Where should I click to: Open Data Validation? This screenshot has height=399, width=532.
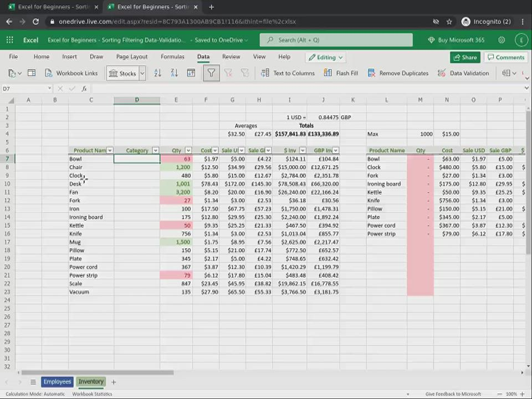tap(463, 73)
